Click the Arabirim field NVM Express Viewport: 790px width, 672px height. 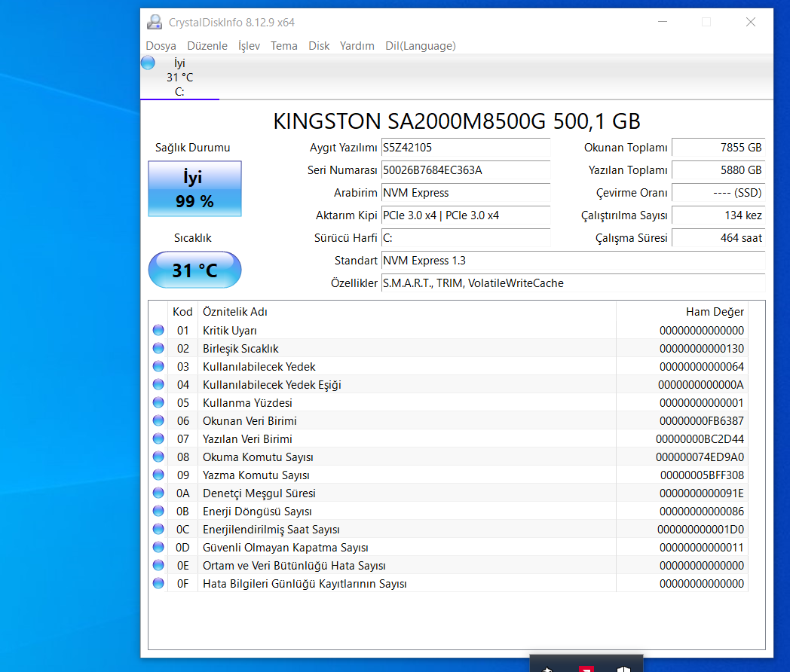[x=466, y=193]
